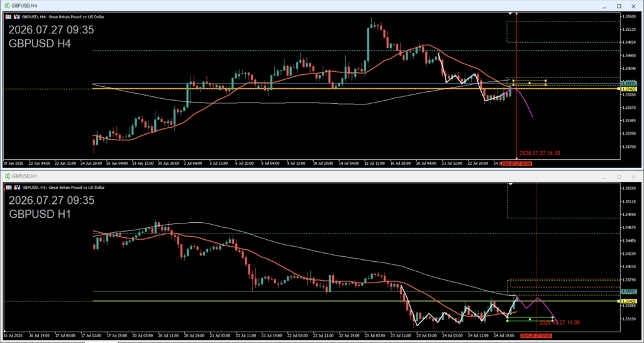Click 1.34010 on the H1 price scale

tap(629, 267)
